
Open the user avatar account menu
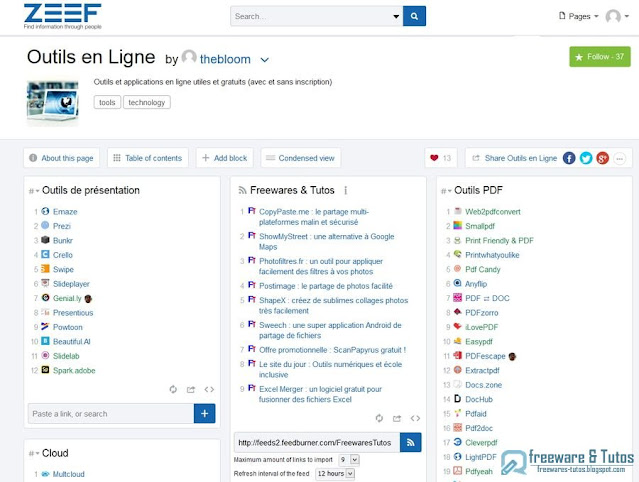[617, 16]
